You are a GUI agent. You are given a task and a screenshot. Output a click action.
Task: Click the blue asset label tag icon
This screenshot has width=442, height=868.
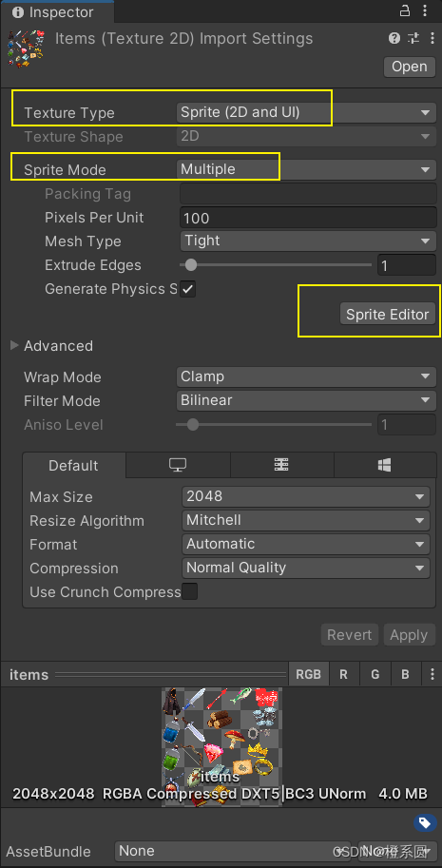coord(425,821)
